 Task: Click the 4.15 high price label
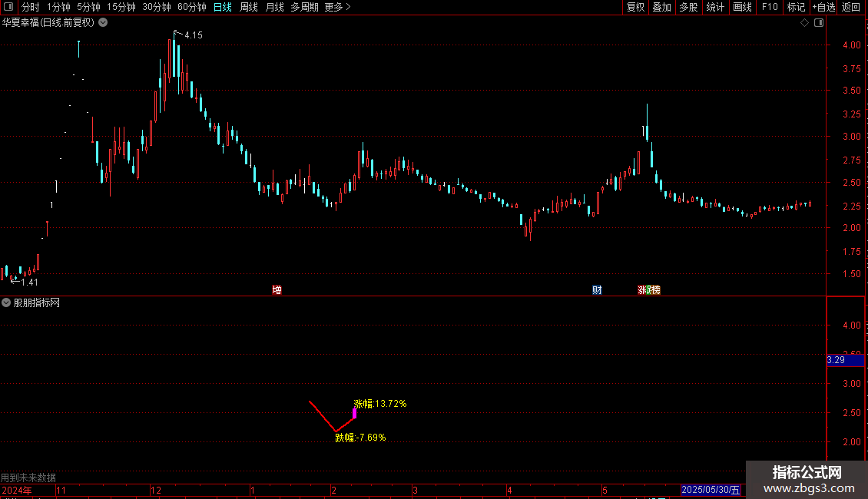coord(194,35)
